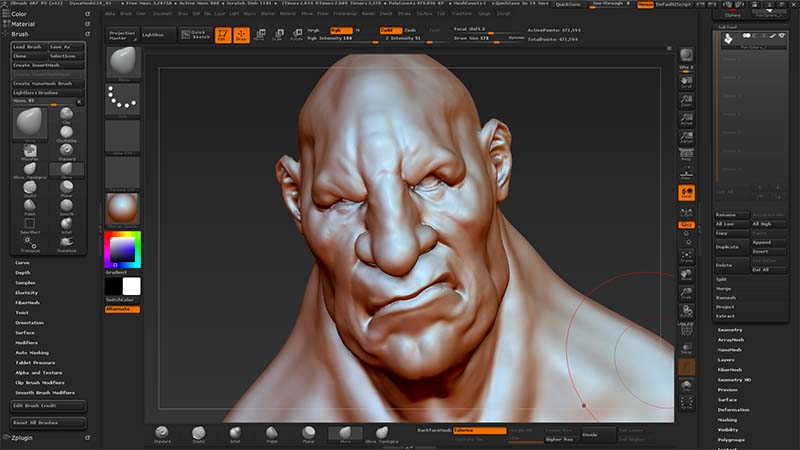
Task: Open the current brush thumbnail picker
Action: coord(123,63)
